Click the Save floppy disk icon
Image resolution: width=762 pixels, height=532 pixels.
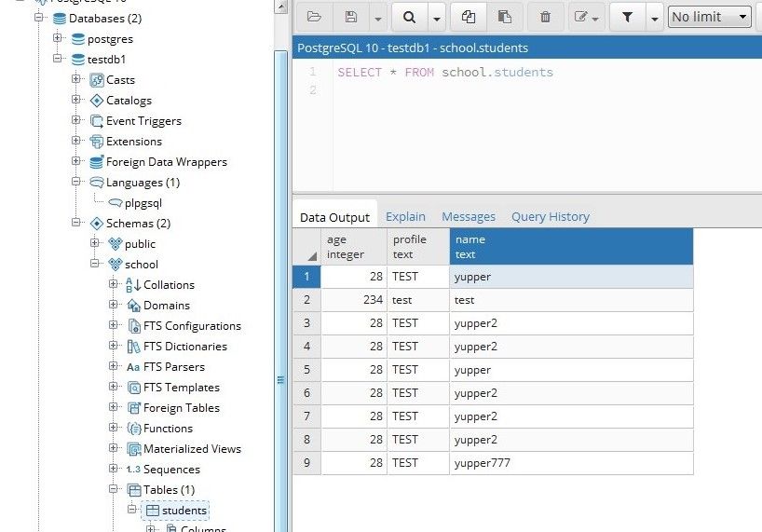tap(351, 17)
